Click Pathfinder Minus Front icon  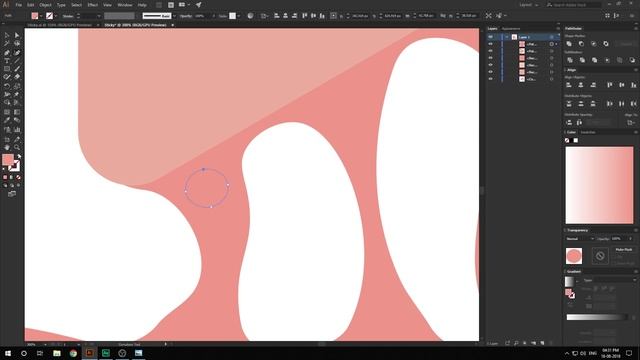tap(581, 44)
